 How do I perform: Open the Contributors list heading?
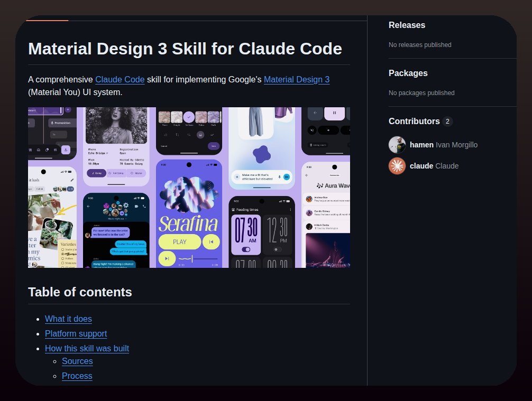coord(414,122)
